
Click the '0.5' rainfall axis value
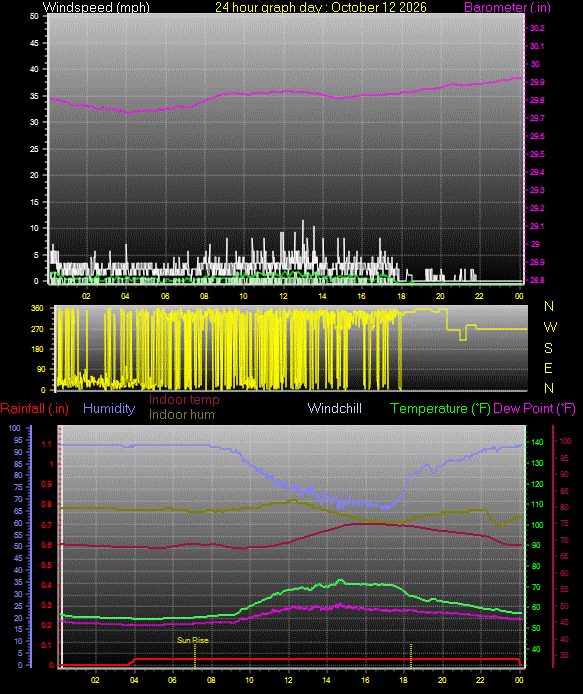(x=46, y=565)
